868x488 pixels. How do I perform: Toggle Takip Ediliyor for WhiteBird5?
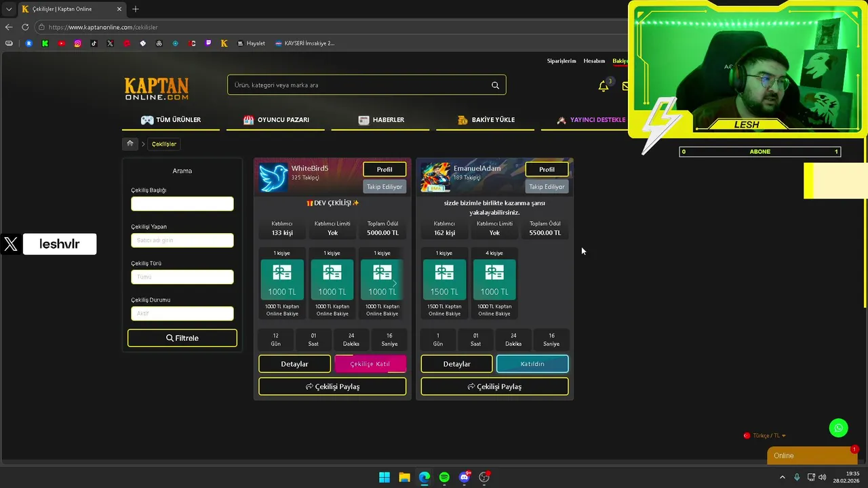384,187
